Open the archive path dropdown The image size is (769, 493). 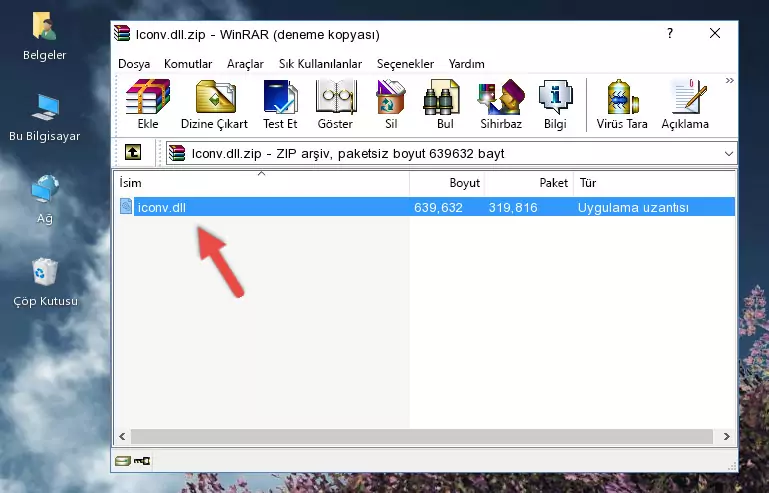tap(728, 154)
